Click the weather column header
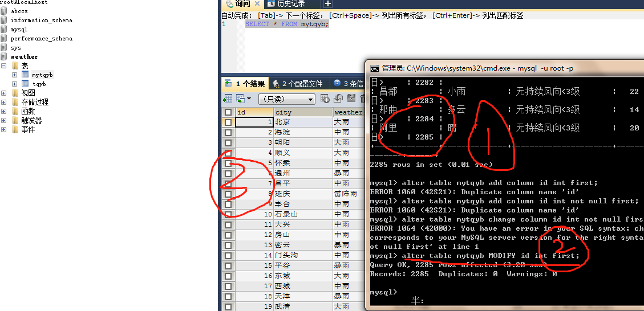 [349, 112]
